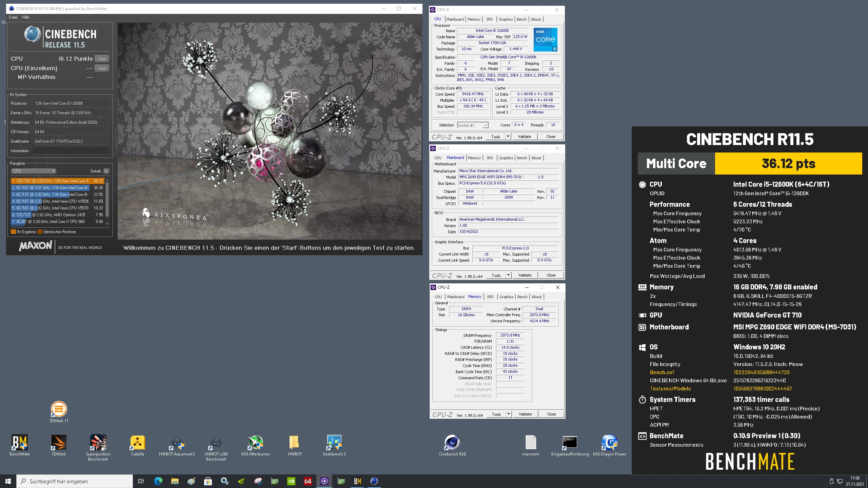Image resolution: width=868 pixels, height=488 pixels.
Task: Open Tools dropdown arrow in CPU-Z CPU window
Action: click(x=508, y=137)
